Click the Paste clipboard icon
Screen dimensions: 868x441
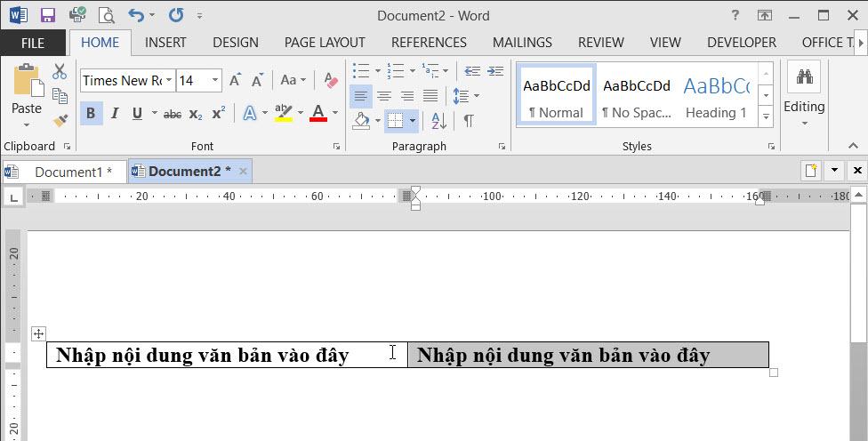point(27,80)
